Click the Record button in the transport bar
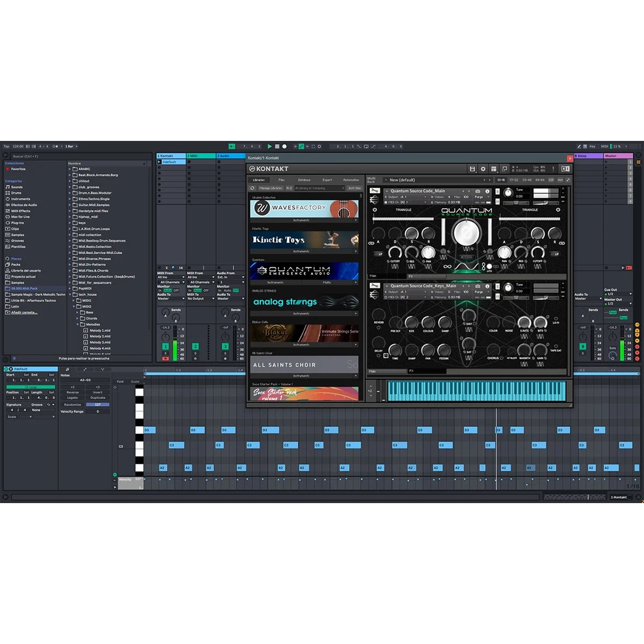Viewport: 644px width, 644px height. click(x=284, y=146)
